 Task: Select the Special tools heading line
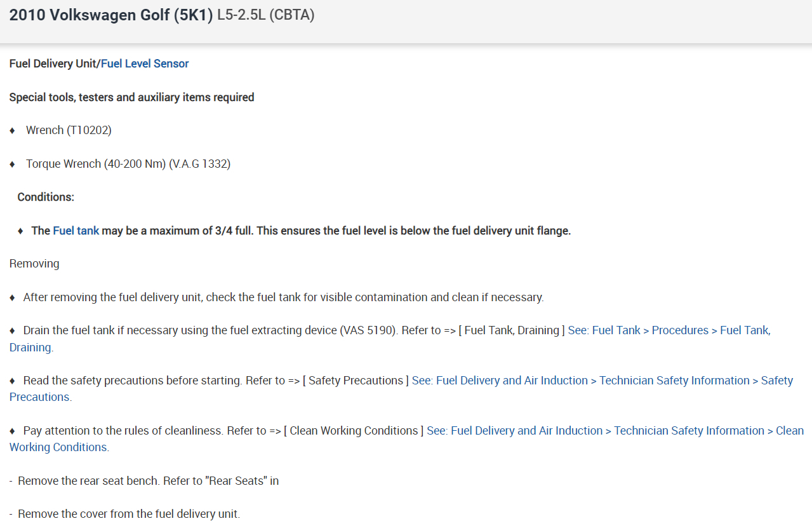(x=131, y=97)
